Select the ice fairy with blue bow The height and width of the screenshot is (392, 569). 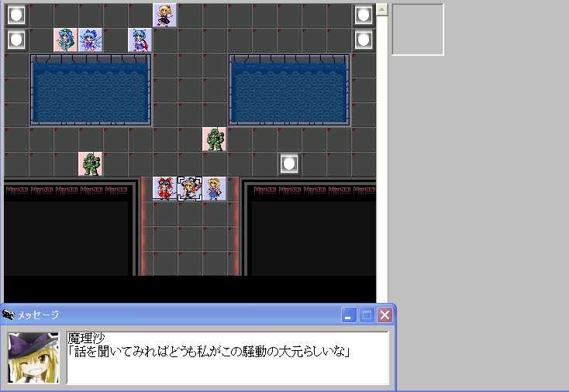coord(91,40)
